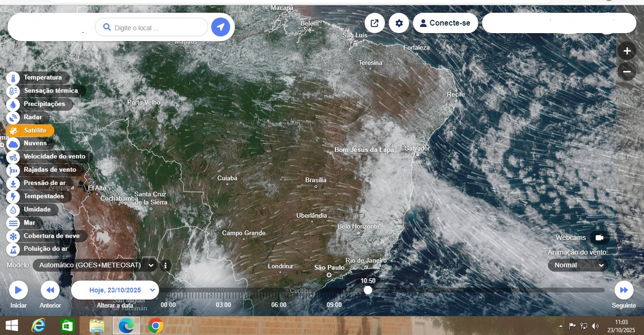Select the Temperatura layer icon
This screenshot has height=335, width=644.
pos(13,78)
